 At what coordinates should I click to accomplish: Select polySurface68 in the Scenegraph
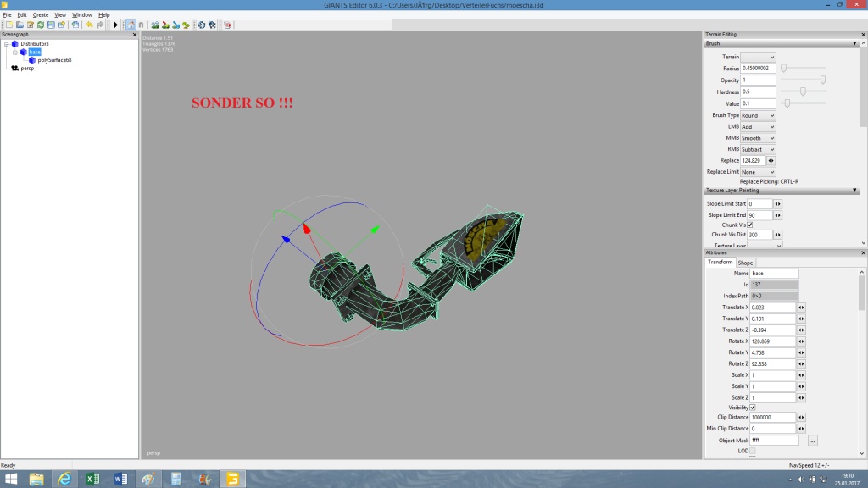55,60
